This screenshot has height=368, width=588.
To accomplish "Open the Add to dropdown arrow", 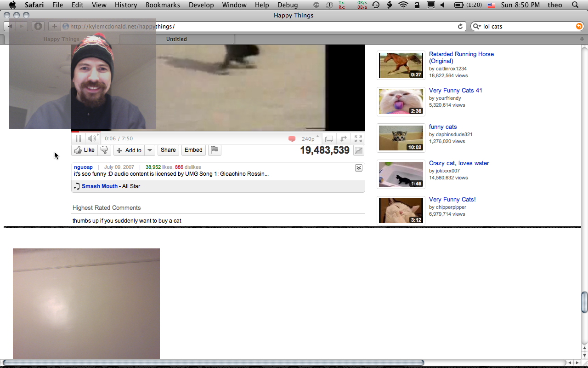I will pos(150,150).
